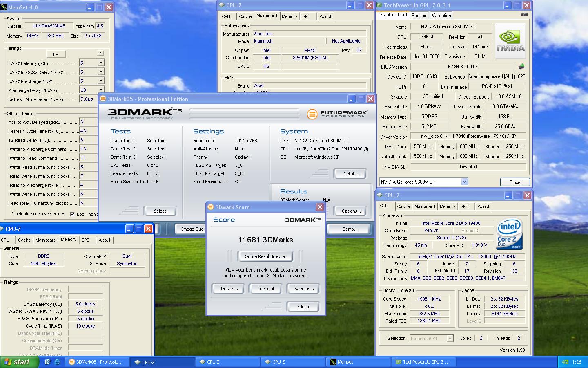Click the Driver Version field in GPU-Z
588x368 pixels.
tap(468, 137)
